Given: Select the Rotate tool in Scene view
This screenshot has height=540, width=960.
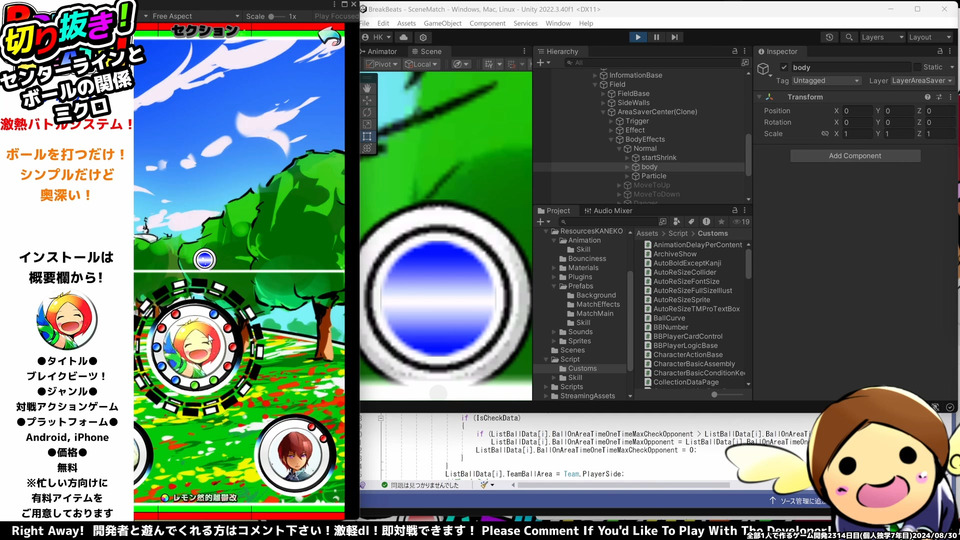Looking at the screenshot, I should click(367, 112).
